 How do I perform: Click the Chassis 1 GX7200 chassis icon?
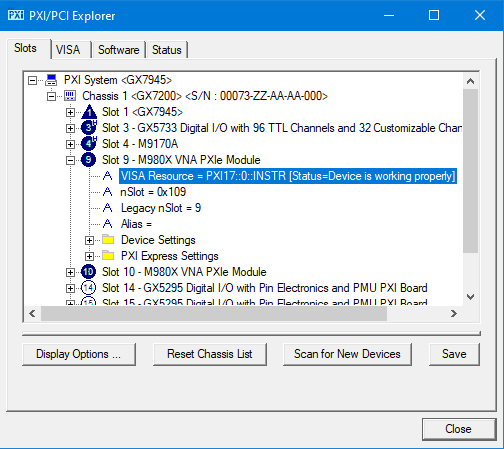(x=70, y=96)
